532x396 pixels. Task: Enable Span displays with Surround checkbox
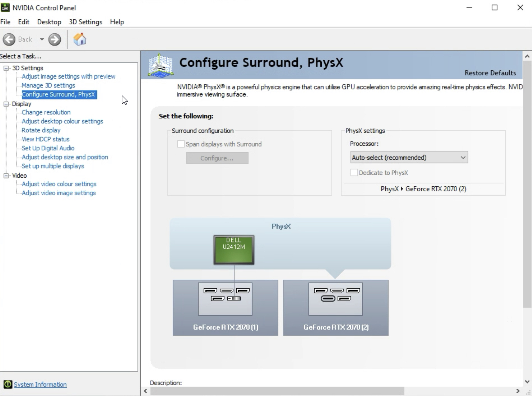pyautogui.click(x=181, y=144)
